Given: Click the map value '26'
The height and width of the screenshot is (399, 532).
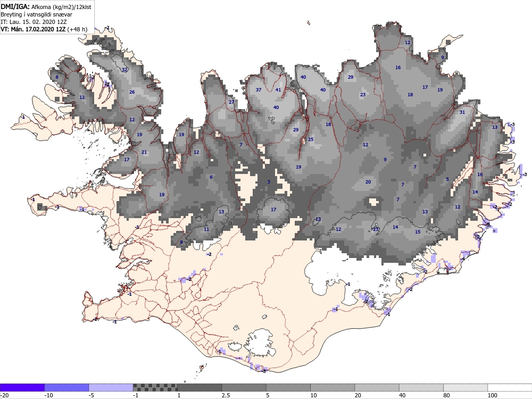Looking at the screenshot, I should pos(132,92).
